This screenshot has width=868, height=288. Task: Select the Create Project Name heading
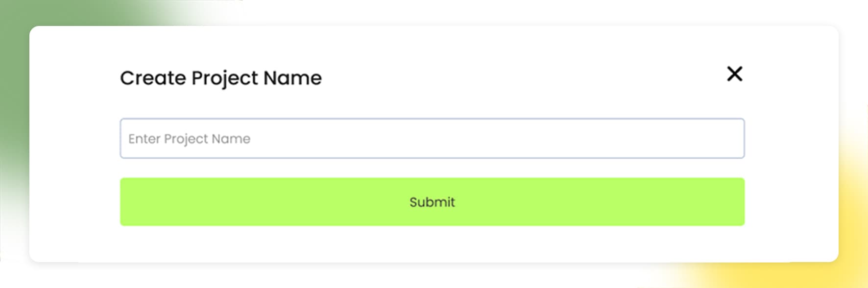221,78
